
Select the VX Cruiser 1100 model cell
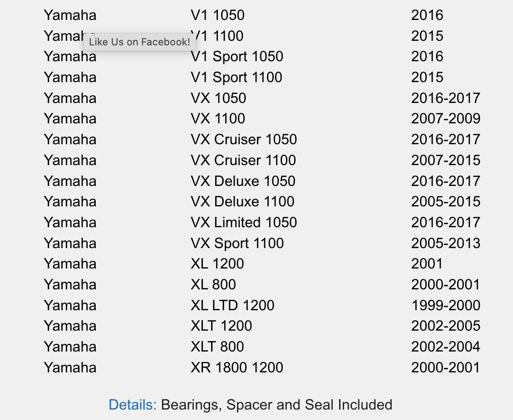coord(243,160)
